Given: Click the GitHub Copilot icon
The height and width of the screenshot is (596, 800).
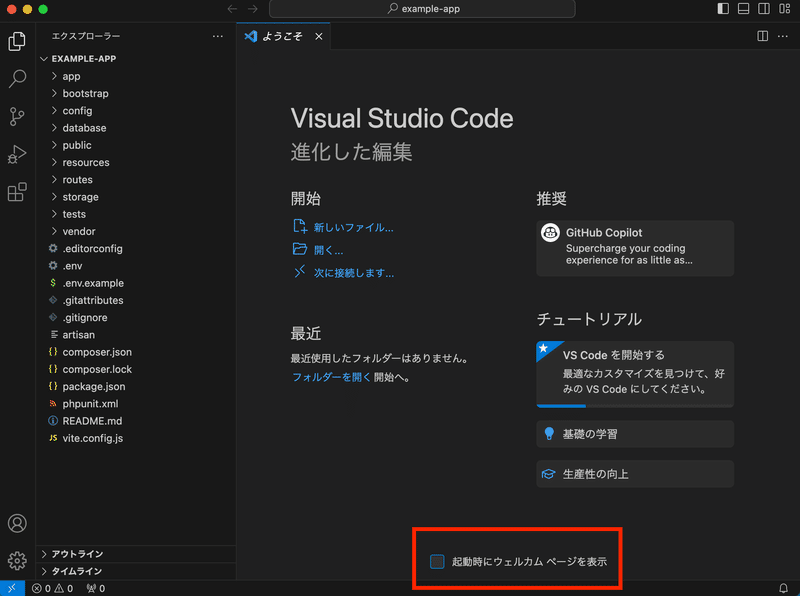Looking at the screenshot, I should click(x=550, y=233).
